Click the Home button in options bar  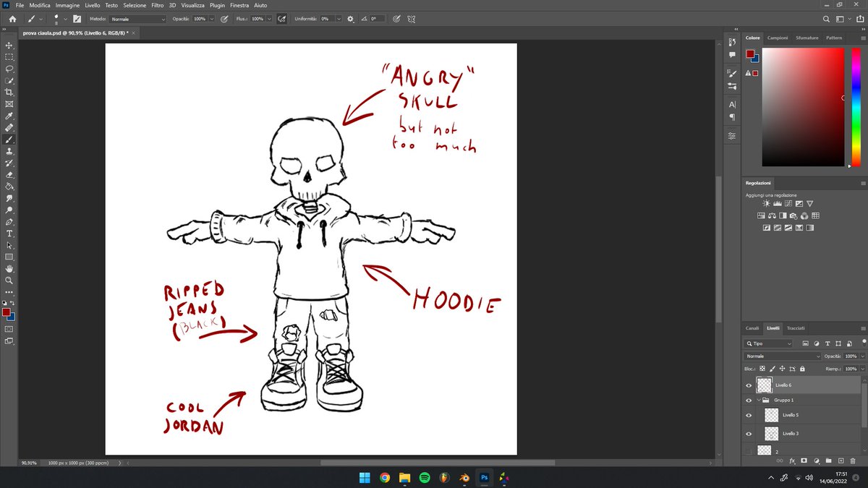12,19
